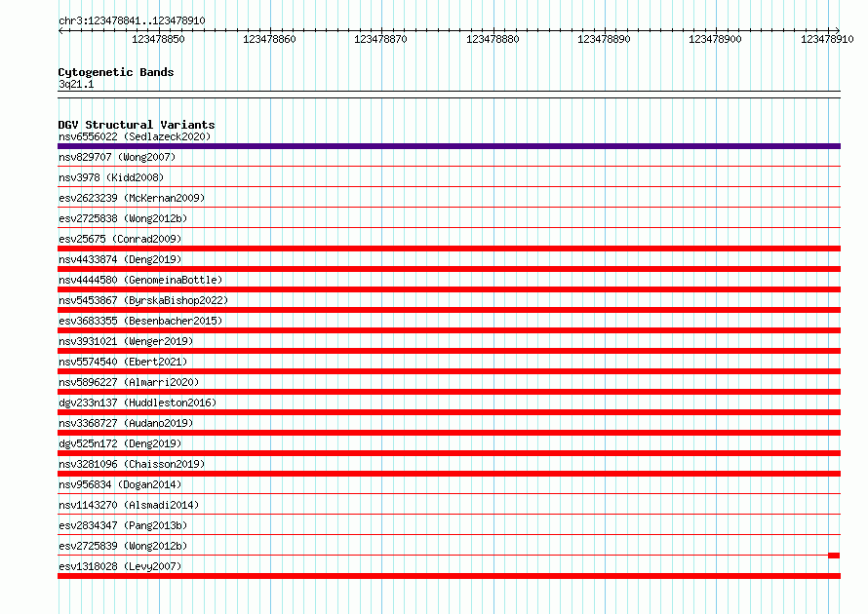The image size is (868, 614).
Task: Select variant label esv1318028 (Levy2007)
Action: pos(120,566)
